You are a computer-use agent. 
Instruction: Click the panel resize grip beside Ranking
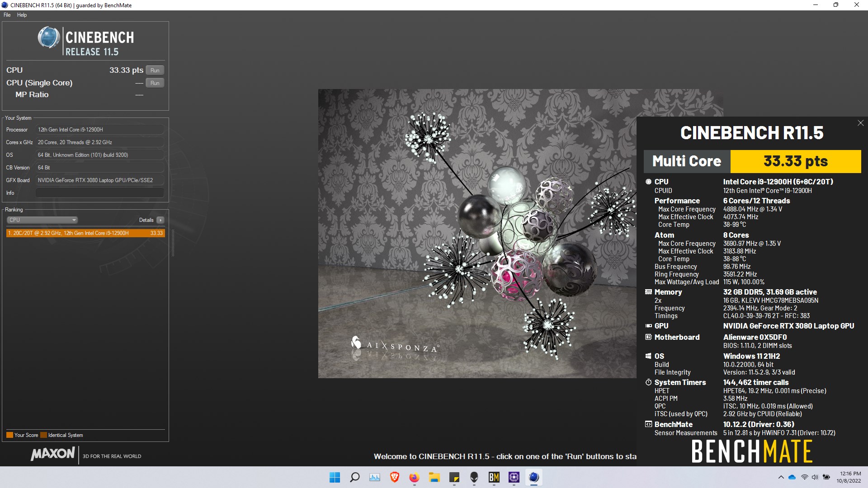(173, 243)
